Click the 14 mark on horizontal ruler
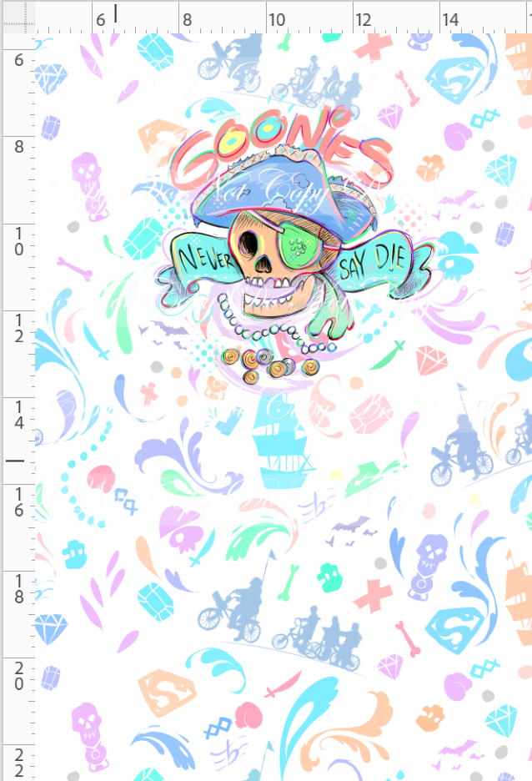 tap(449, 18)
